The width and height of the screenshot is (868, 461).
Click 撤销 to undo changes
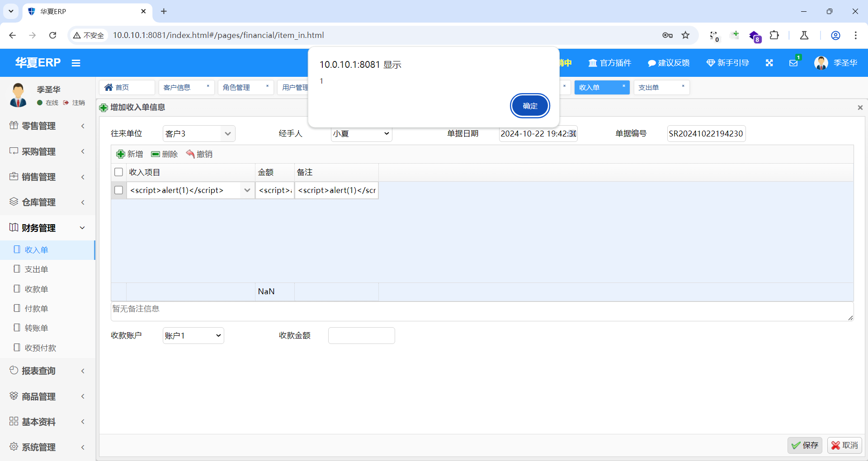(199, 154)
